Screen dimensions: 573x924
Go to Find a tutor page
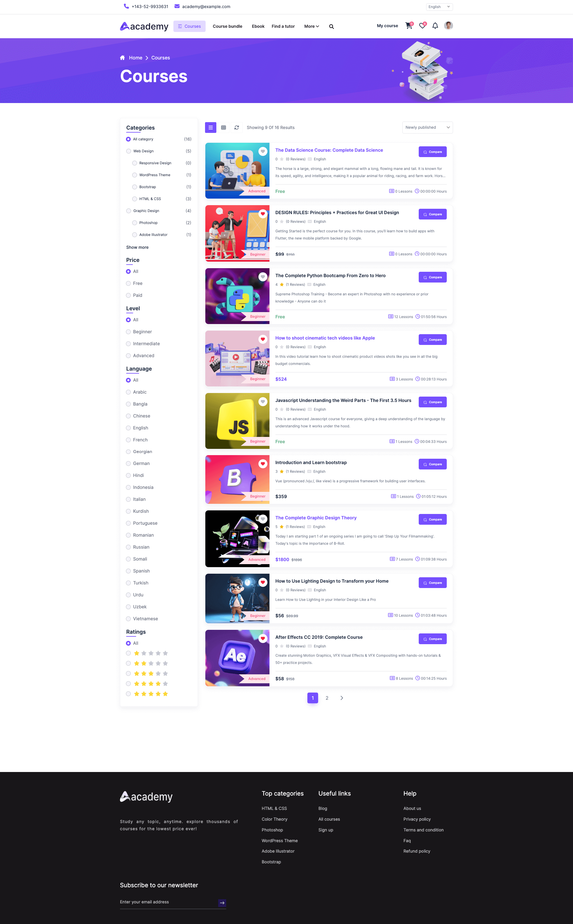point(283,26)
